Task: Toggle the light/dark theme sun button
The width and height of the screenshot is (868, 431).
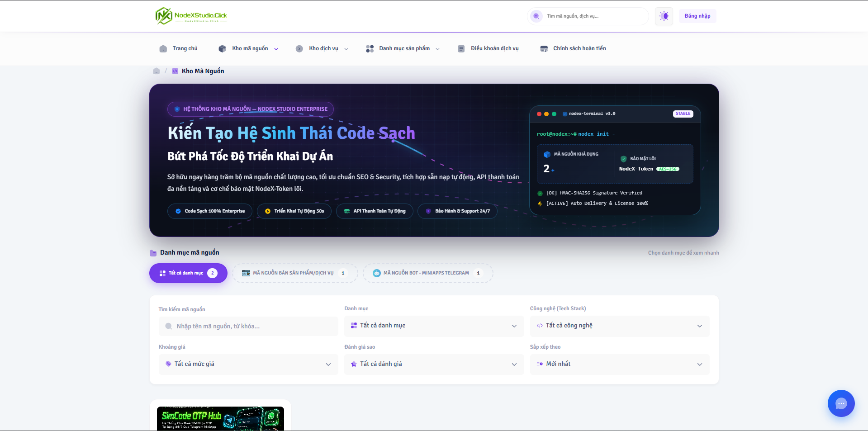Action: 664,16
